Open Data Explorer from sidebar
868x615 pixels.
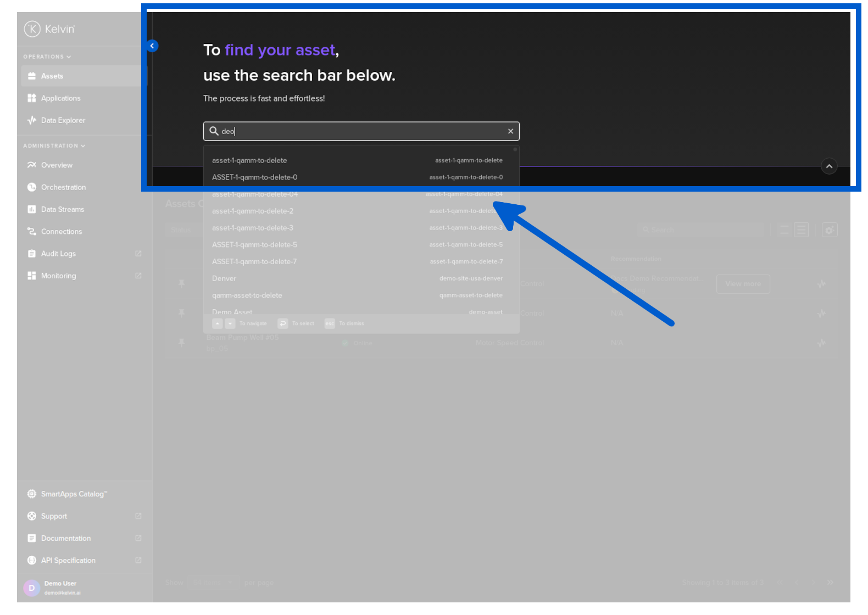(63, 120)
